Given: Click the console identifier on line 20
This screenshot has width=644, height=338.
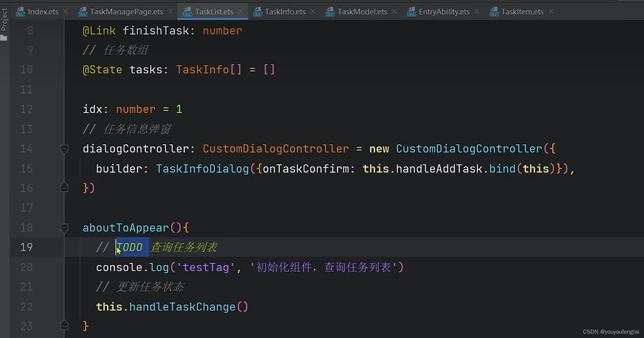Looking at the screenshot, I should click(119, 267).
